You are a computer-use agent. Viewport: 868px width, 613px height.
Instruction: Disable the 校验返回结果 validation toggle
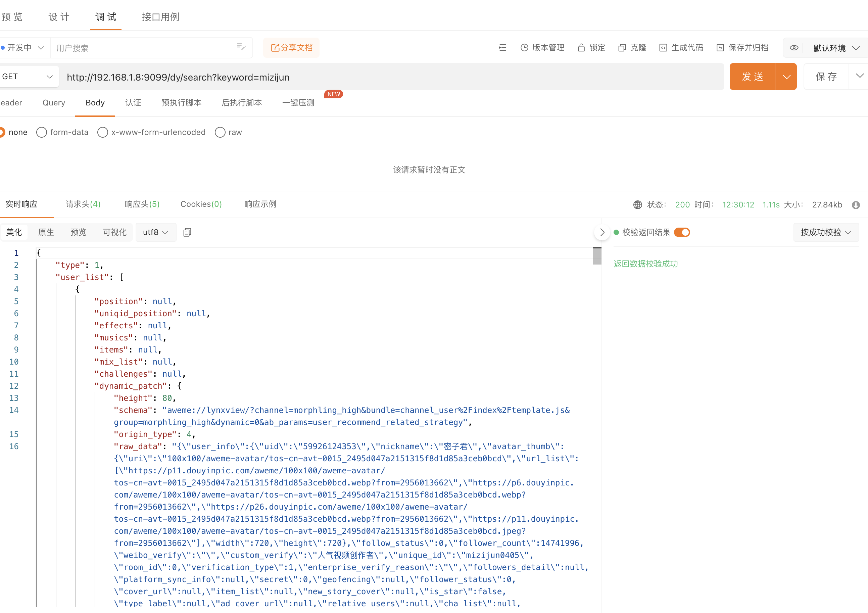(x=682, y=232)
